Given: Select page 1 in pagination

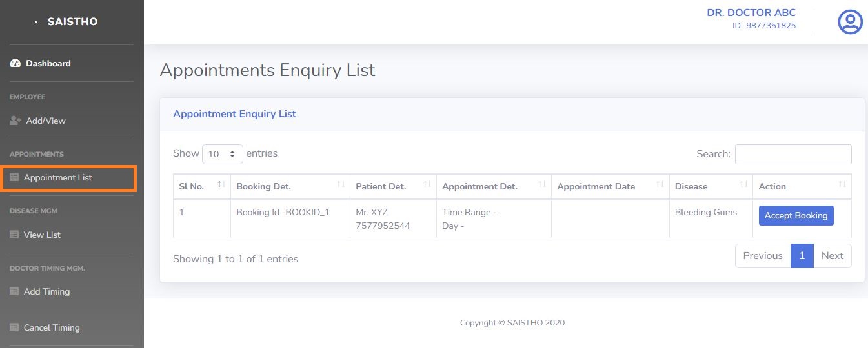Looking at the screenshot, I should (x=802, y=256).
